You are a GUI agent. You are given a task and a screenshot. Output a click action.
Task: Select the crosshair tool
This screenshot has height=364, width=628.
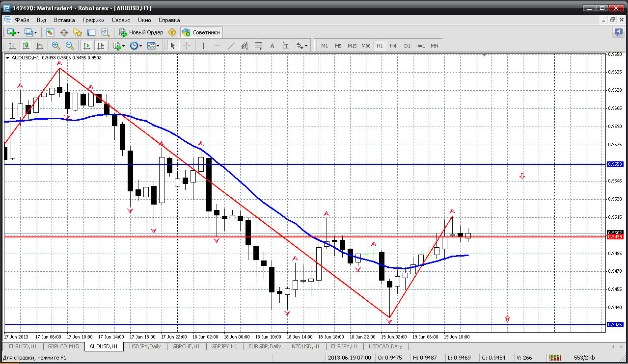[187, 46]
